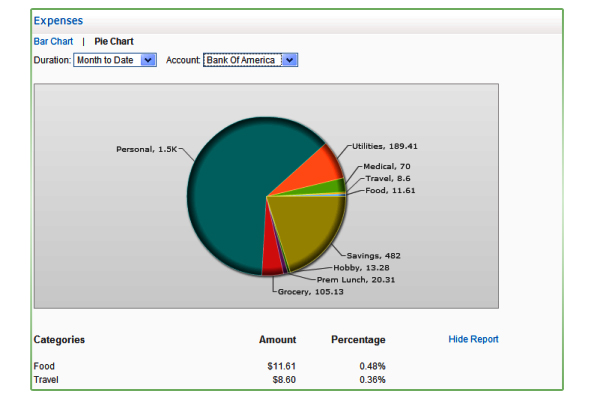Viewport: 595px width, 400px height.
Task: Click the Expenses panel heading
Action: (58, 20)
